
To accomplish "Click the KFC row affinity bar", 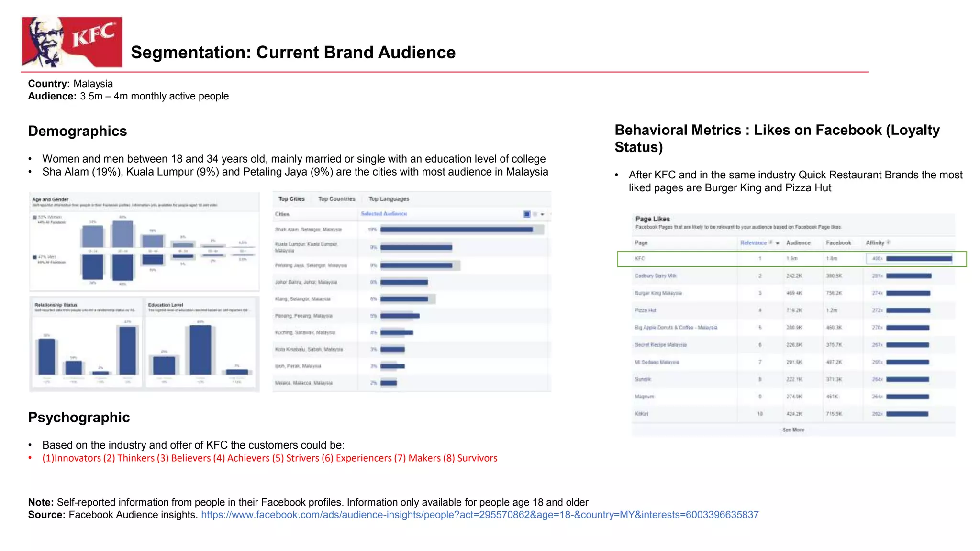I will pyautogui.click(x=919, y=259).
